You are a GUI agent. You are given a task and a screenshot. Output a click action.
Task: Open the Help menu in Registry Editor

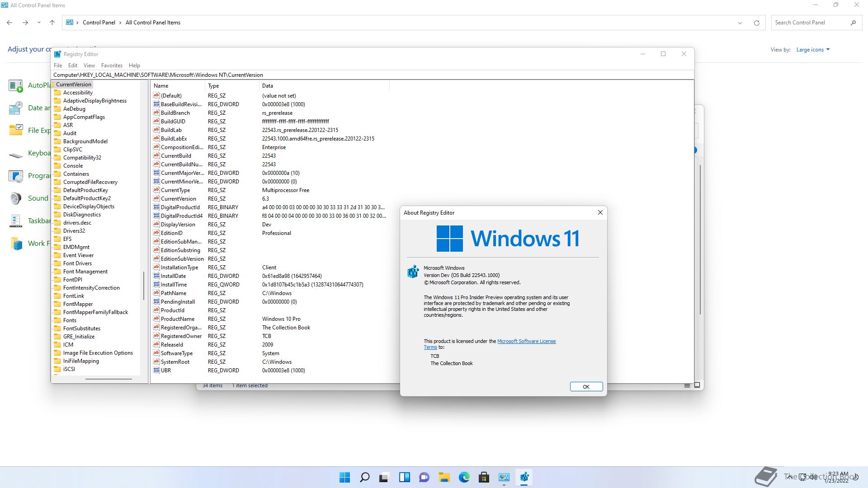click(134, 66)
